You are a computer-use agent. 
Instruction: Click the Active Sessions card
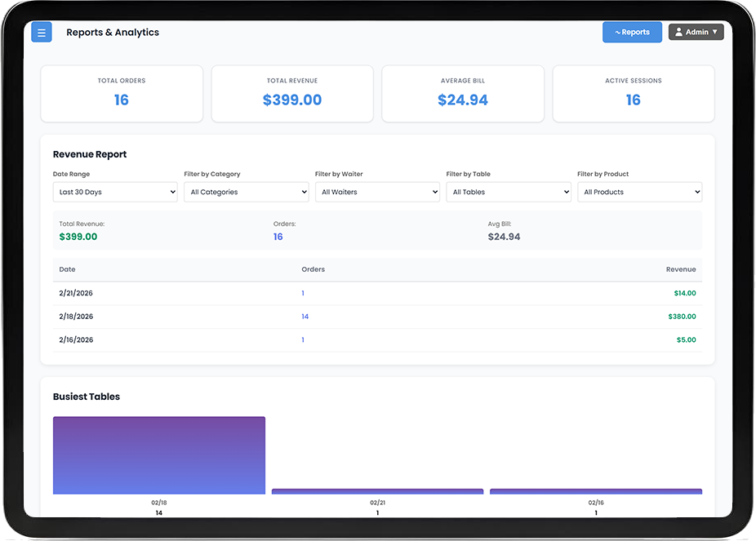coord(633,93)
